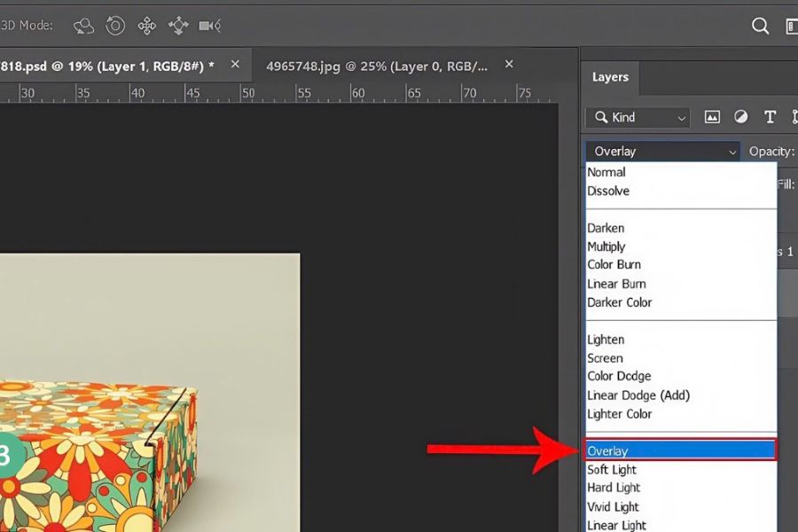The image size is (798, 532).
Task: Select the 3D Rotate (orbit) mode icon
Action: click(x=83, y=26)
